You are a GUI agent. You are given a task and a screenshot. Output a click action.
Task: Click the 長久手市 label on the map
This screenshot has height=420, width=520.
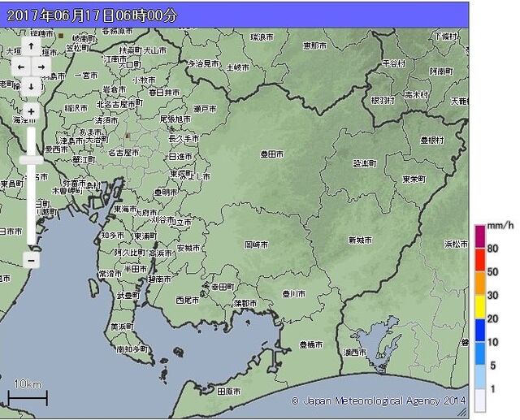184,139
